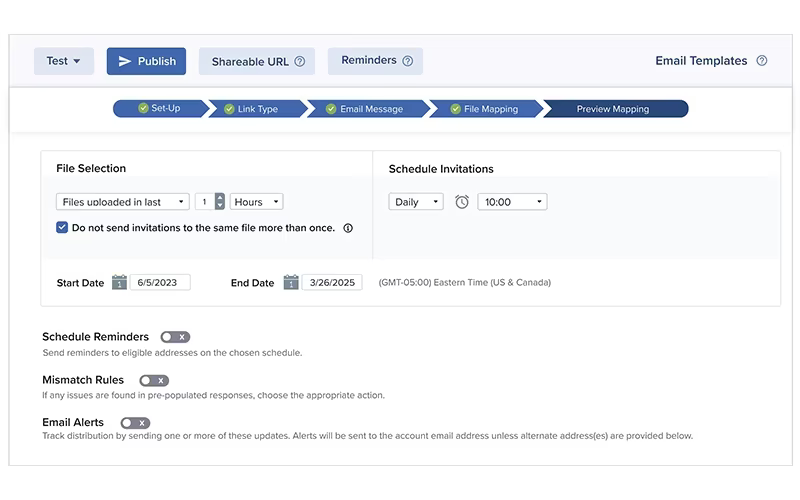The height and width of the screenshot is (500, 800).
Task: Click the File Mapping green checkmark icon
Action: click(x=456, y=109)
